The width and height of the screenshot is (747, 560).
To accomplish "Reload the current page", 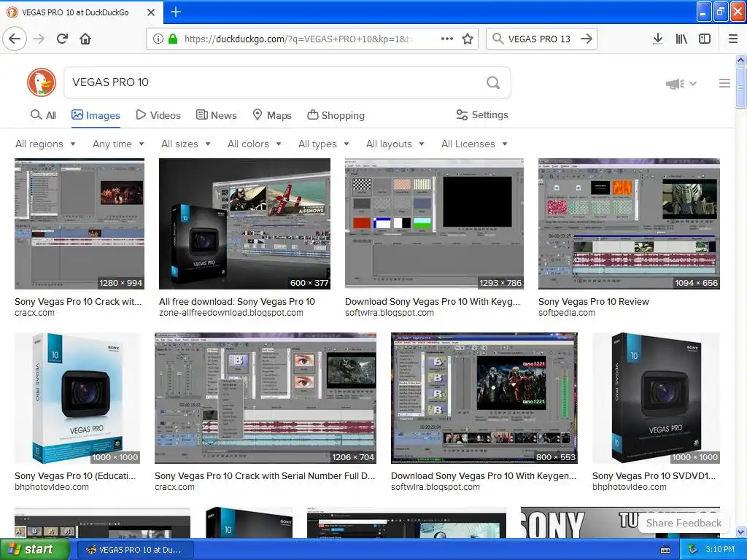I will (x=62, y=39).
